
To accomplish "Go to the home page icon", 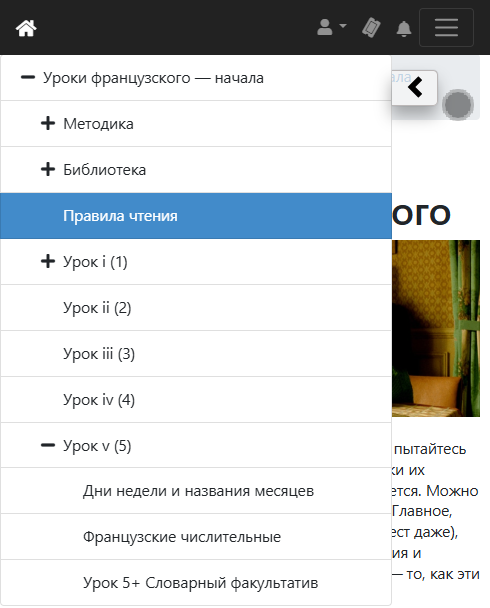I will 26,28.
